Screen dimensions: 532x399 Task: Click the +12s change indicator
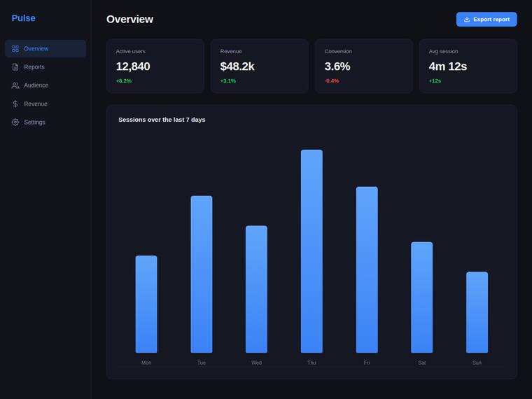point(435,80)
